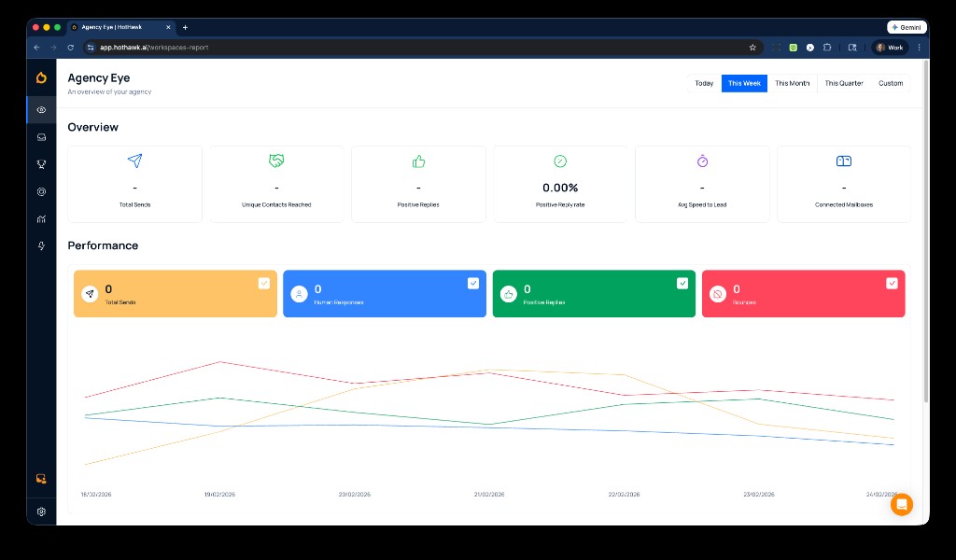The image size is (956, 560).
Task: Click the trophy icon in the sidebar
Action: pos(41,163)
